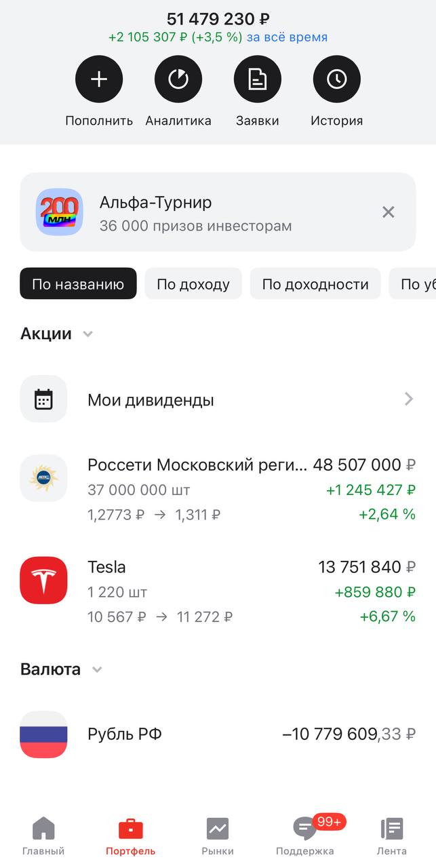Image resolution: width=436 pixels, height=868 pixels.
Task: Switch to the Рынки tab
Action: [x=218, y=837]
